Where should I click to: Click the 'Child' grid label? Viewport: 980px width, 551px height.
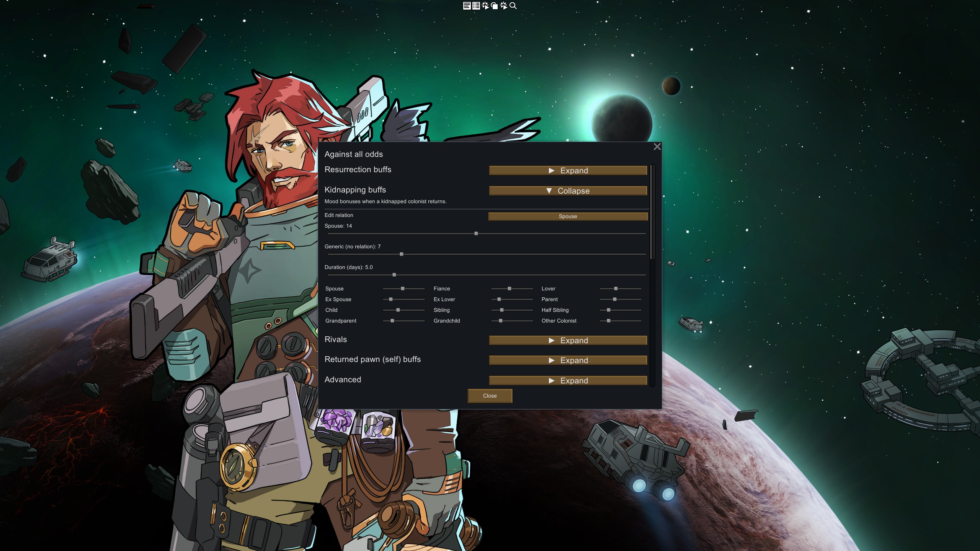point(332,310)
